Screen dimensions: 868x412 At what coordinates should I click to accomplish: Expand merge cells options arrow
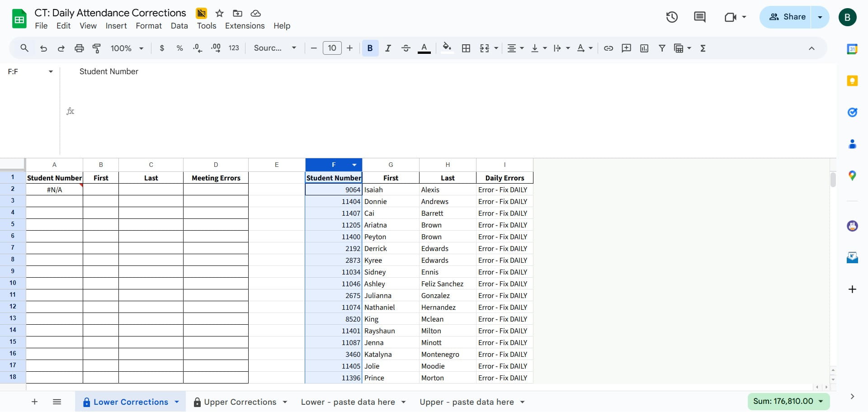(496, 48)
